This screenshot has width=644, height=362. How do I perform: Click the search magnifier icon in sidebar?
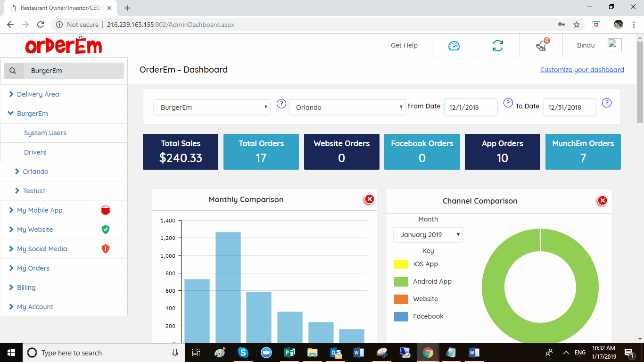click(x=13, y=71)
